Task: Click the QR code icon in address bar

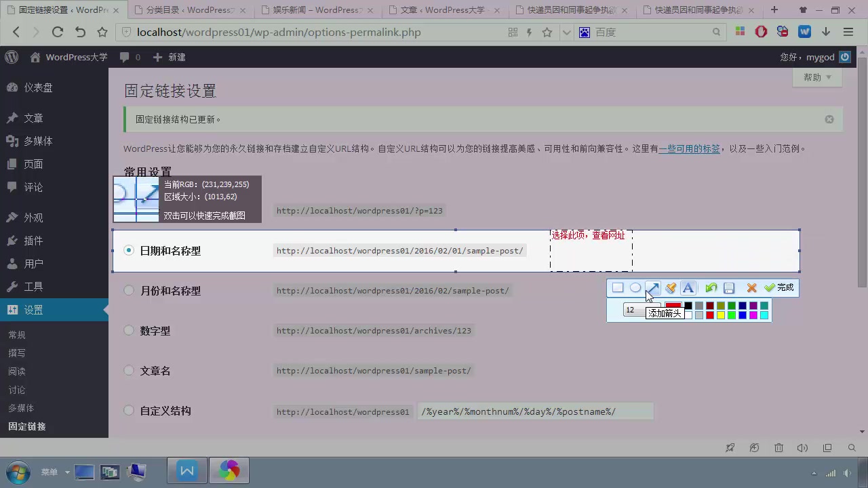Action: pos(513,32)
